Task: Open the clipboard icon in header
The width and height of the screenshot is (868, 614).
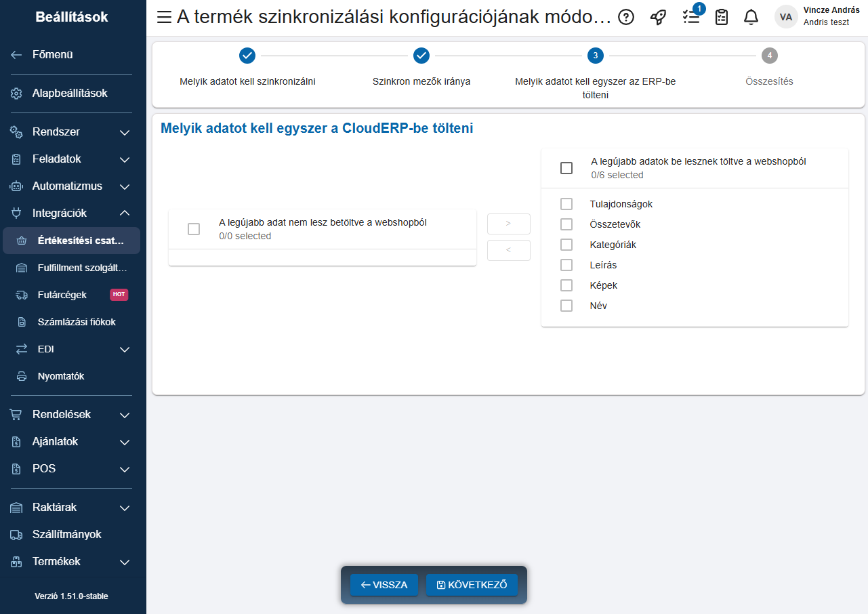Action: (722, 18)
